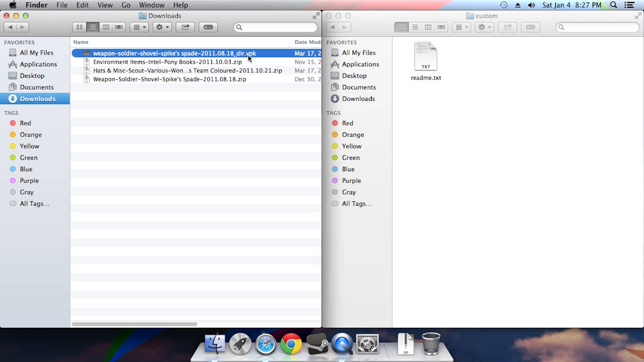Open Launchpad from the Dock
644x362 pixels.
click(x=240, y=344)
